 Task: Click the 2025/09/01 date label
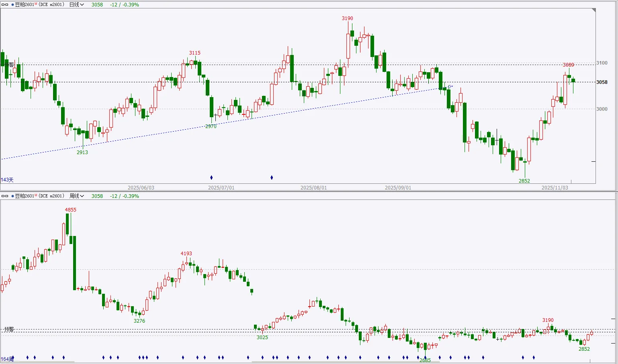click(x=398, y=188)
